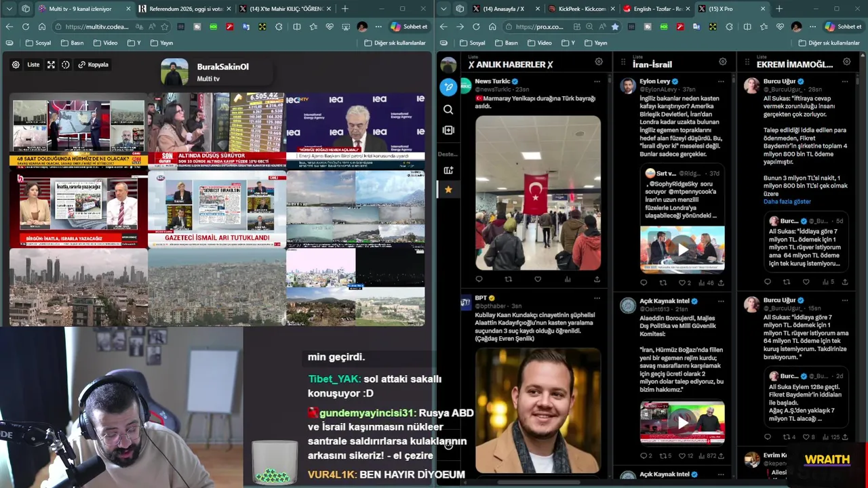Click the Kopyala link button

94,65
